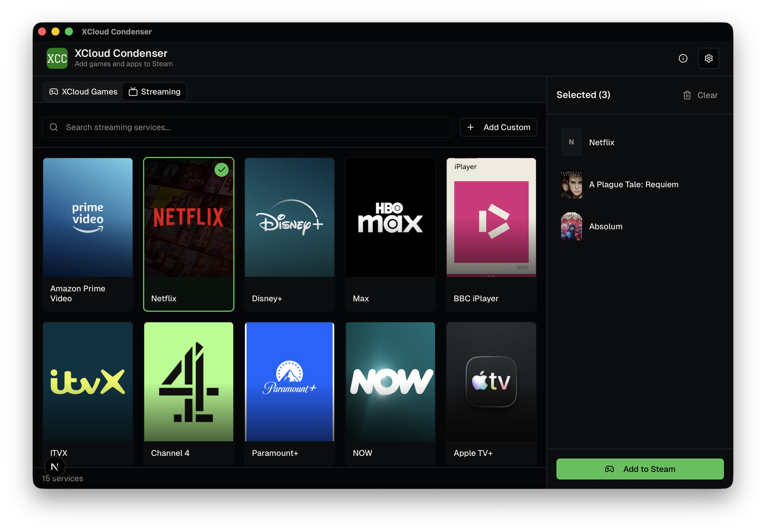
Task: Click the Apple TV+ card title text
Action: tap(473, 453)
